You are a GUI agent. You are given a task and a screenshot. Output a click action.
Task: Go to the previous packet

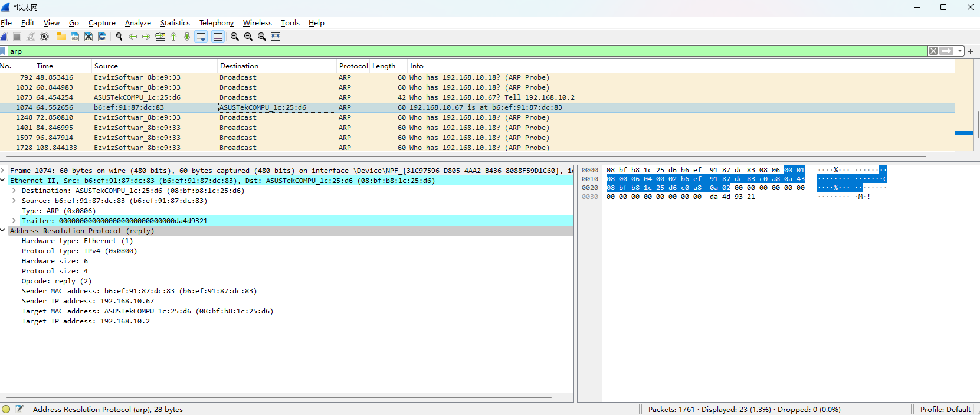(133, 37)
